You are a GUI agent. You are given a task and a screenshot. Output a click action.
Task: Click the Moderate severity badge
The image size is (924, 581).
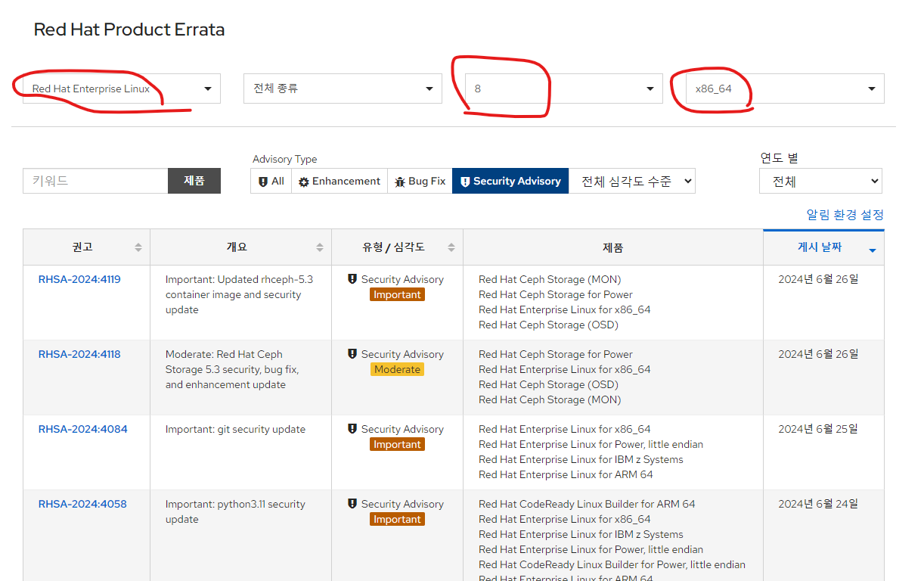397,369
